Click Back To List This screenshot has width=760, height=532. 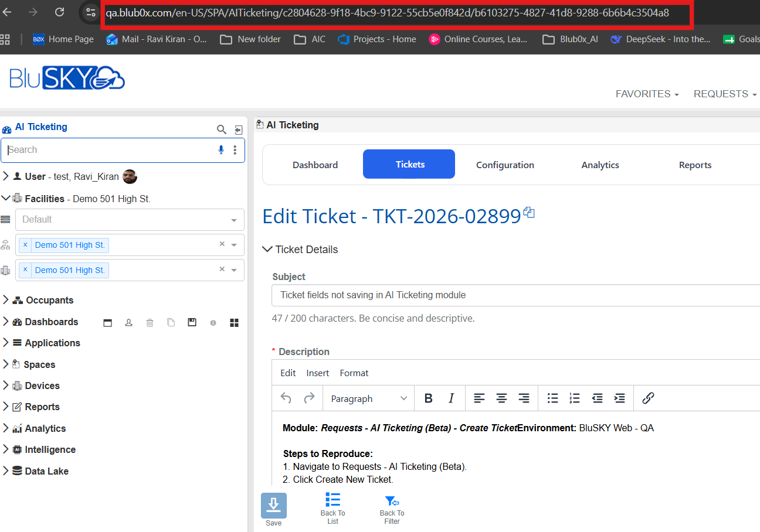coord(333,509)
